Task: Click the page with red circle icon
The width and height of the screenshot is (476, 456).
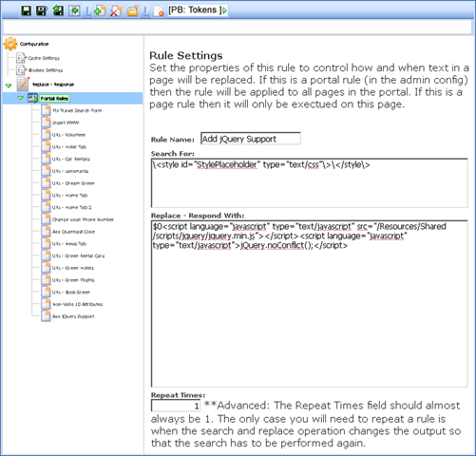Action: click(159, 10)
